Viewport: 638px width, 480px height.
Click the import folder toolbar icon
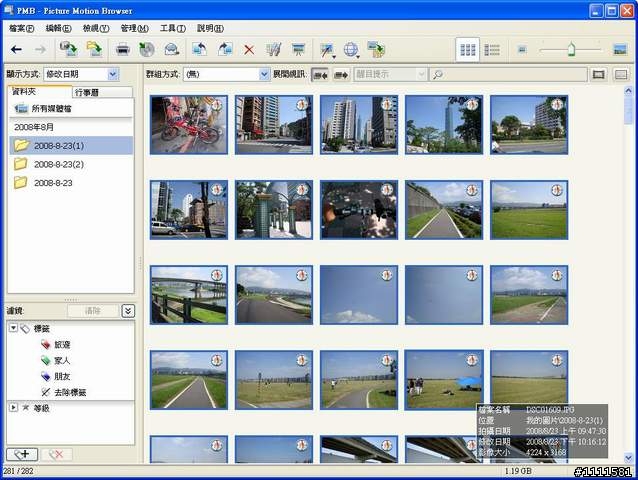94,49
